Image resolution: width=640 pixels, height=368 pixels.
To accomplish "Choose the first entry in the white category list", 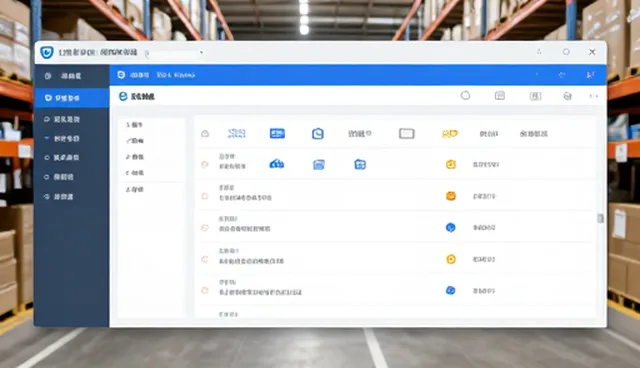I will pos(134,125).
